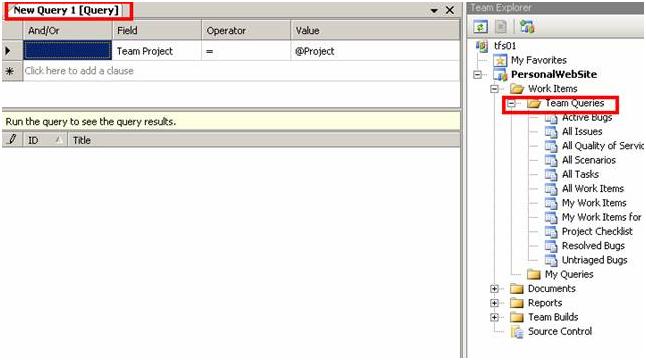
Task: Click the PersonalWebSite project icon
Action: pyautogui.click(x=500, y=75)
